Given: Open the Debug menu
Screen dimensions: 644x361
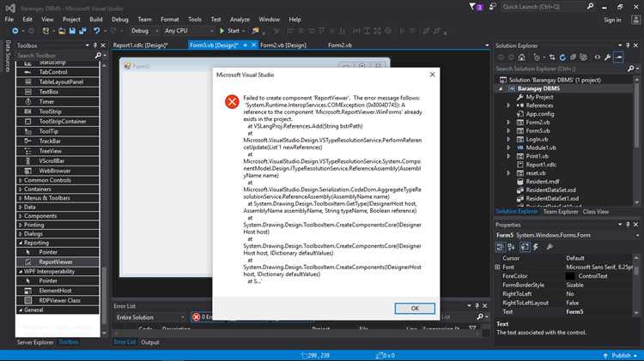Looking at the screenshot, I should coord(119,19).
